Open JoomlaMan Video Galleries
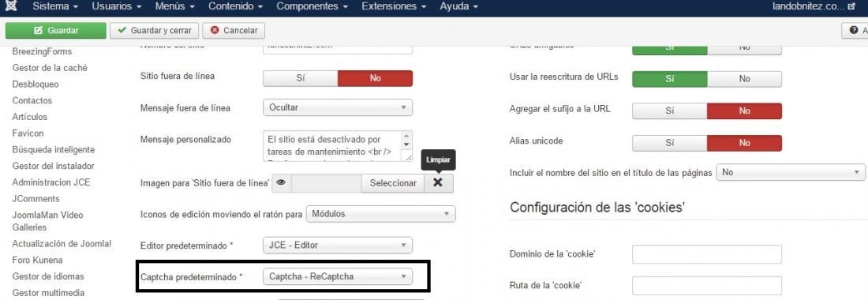The height and width of the screenshot is (300, 868). [47, 221]
